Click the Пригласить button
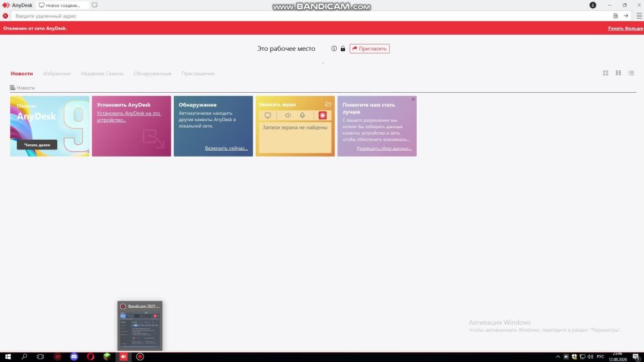 pyautogui.click(x=370, y=48)
